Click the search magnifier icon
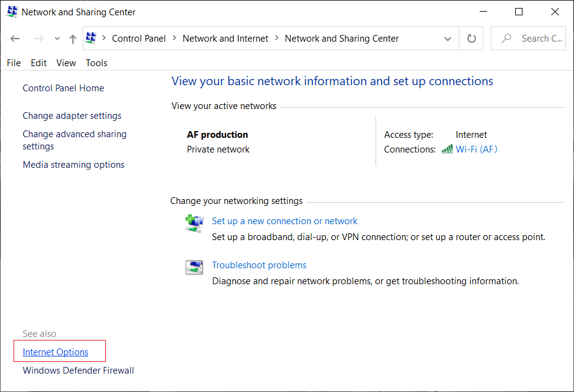Image resolution: width=574 pixels, height=392 pixels. (x=506, y=38)
